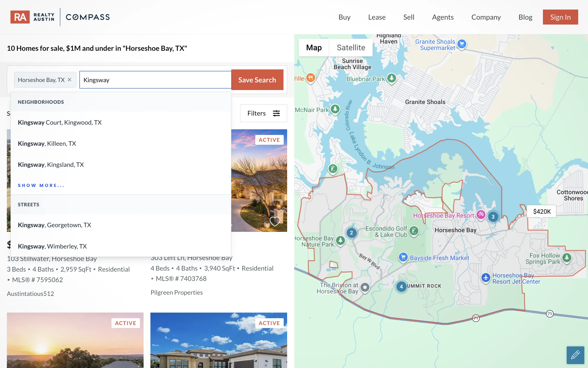
Task: Click the Sign In button
Action: coord(560,17)
